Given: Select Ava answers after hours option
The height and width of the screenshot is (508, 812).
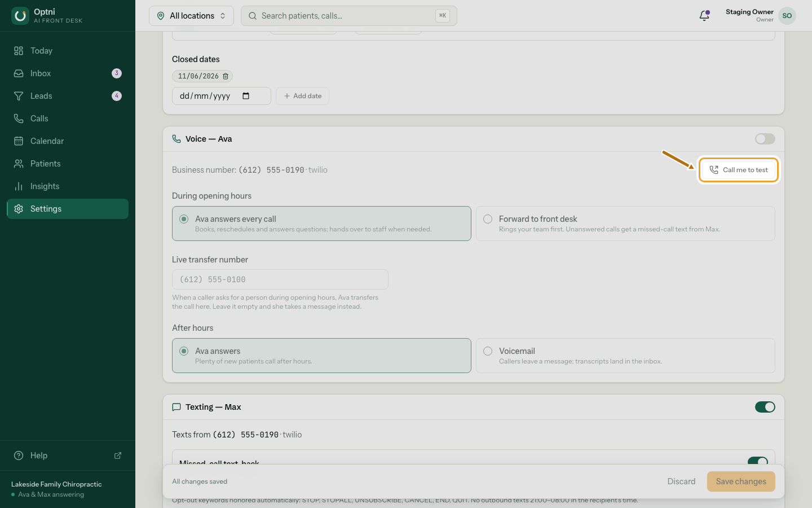Looking at the screenshot, I should 321,356.
